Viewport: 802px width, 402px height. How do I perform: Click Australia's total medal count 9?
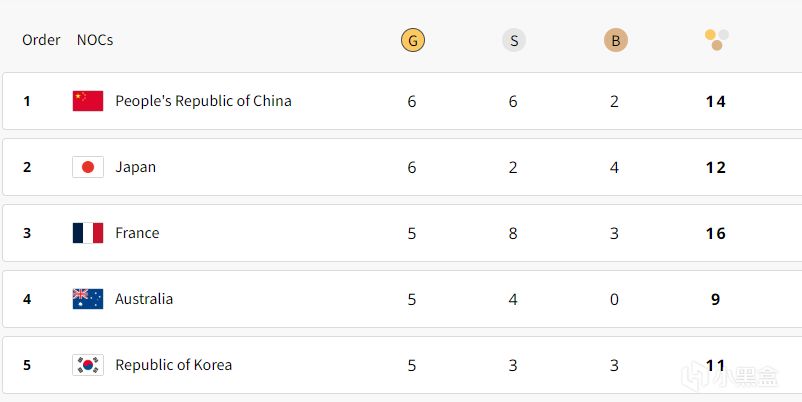point(716,299)
